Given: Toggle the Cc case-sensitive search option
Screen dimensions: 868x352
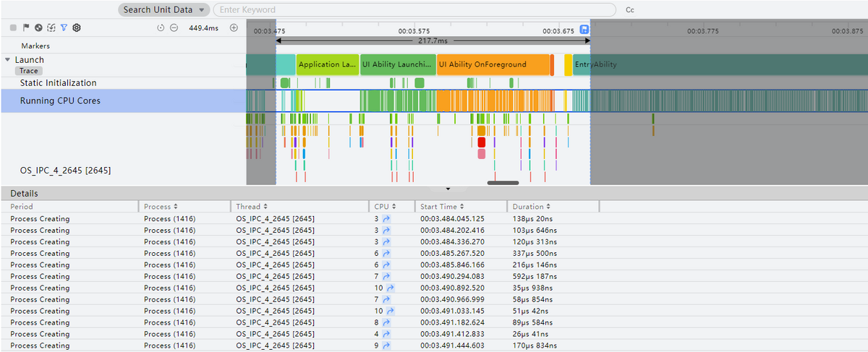Looking at the screenshot, I should pyautogui.click(x=629, y=10).
